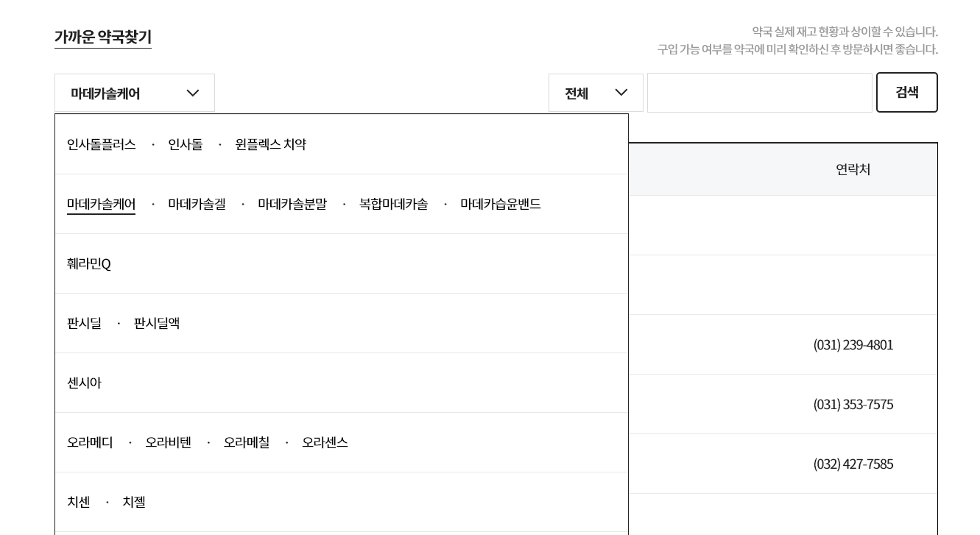This screenshot has width=980, height=535.
Task: Select 센시아 from the list
Action: pos(84,383)
